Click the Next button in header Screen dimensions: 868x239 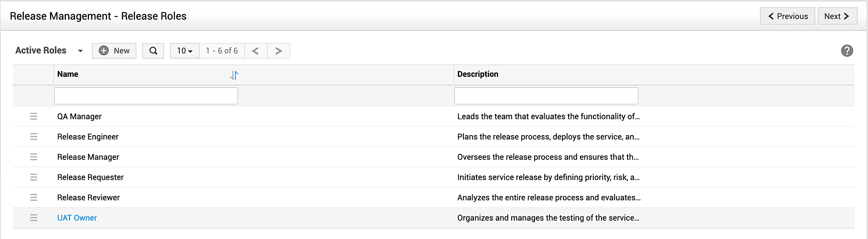click(x=837, y=16)
